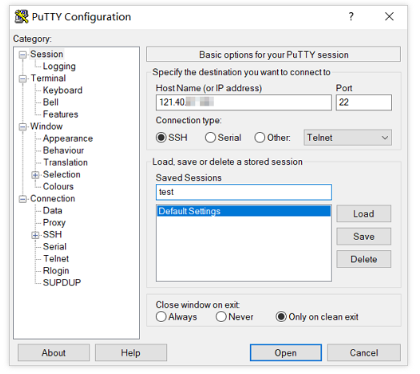Viewport: 420px width, 374px height.
Task: Collapse the Connection tree node
Action: click(x=23, y=199)
